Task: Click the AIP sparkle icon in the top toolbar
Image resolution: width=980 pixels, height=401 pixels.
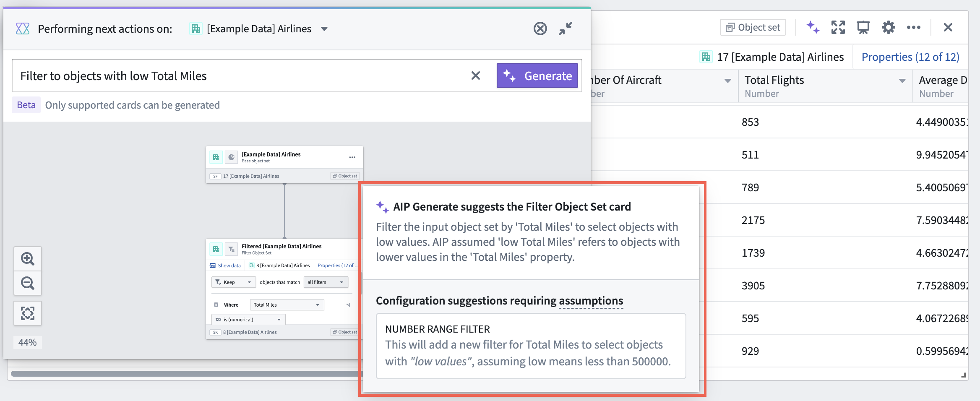Action: click(813, 27)
